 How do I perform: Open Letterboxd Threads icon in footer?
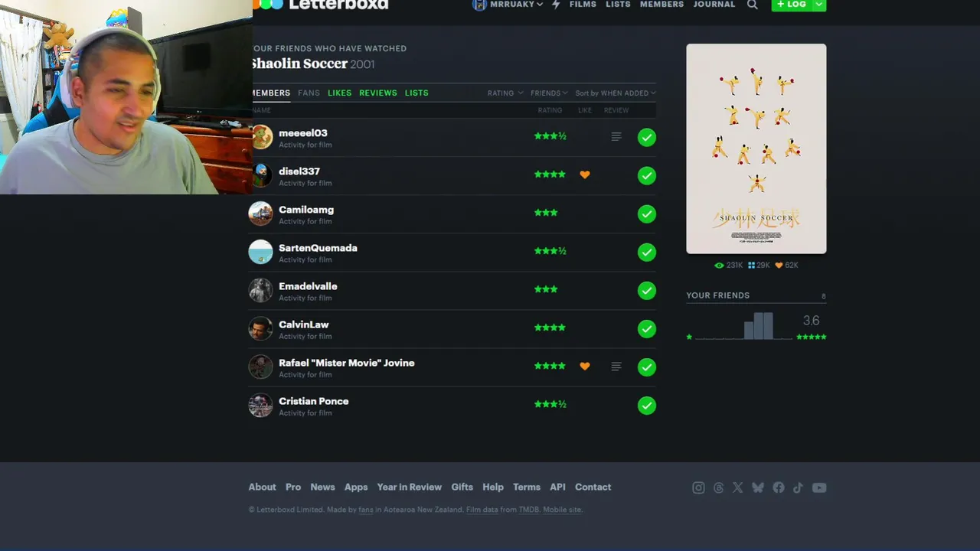pyautogui.click(x=718, y=487)
